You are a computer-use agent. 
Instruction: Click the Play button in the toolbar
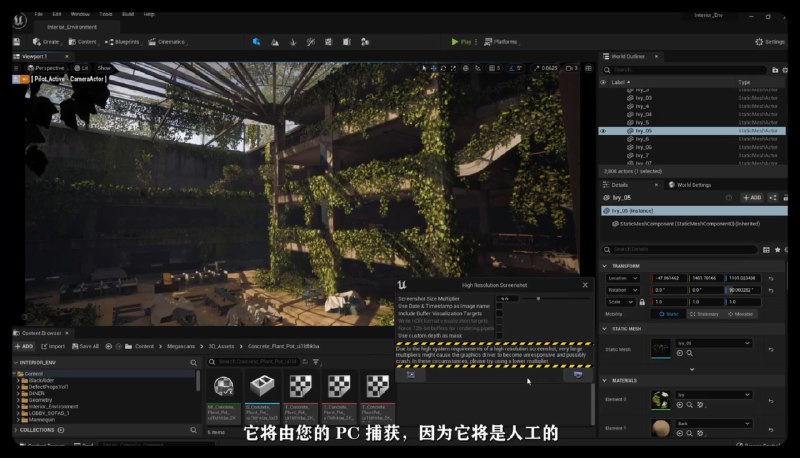461,42
